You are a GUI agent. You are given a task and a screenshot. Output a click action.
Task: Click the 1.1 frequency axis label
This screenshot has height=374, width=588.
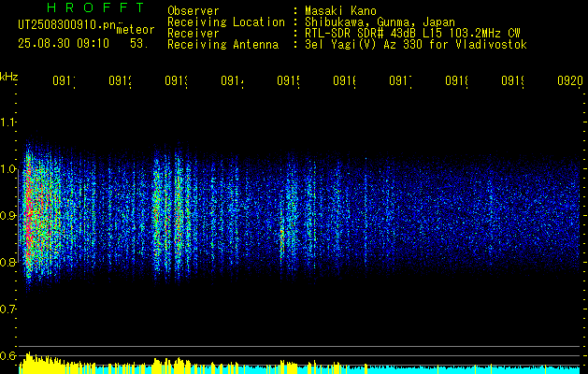tap(7, 122)
